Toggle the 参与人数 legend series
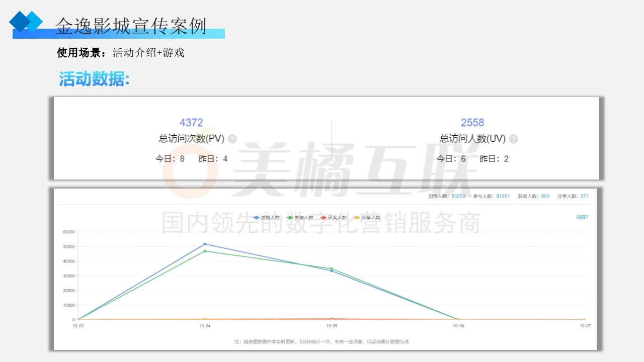Screen dimensions: 644x362 [300, 218]
